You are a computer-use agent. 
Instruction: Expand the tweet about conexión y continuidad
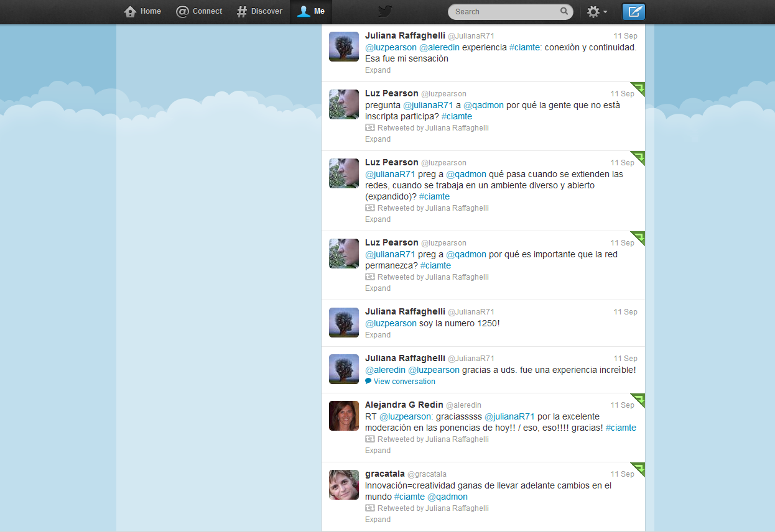378,70
